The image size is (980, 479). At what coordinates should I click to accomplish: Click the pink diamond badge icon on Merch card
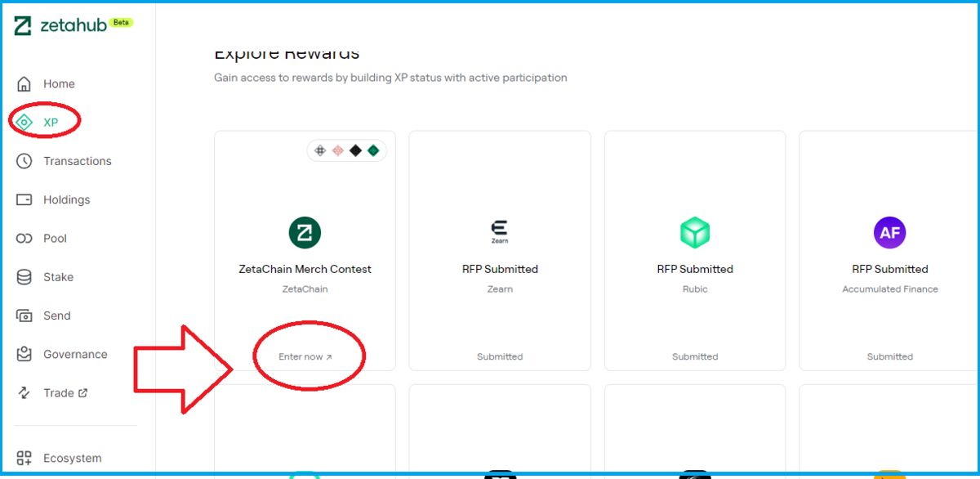(338, 150)
